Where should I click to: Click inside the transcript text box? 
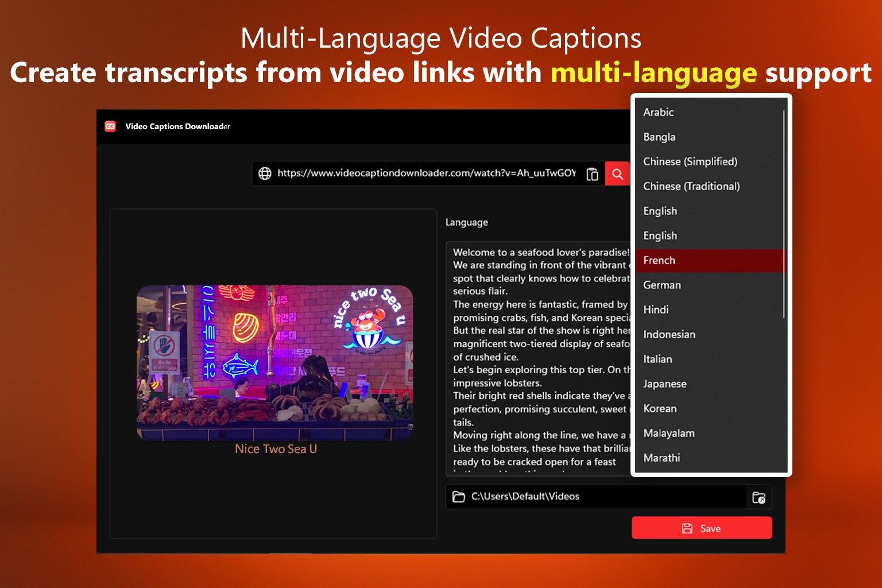click(x=539, y=358)
